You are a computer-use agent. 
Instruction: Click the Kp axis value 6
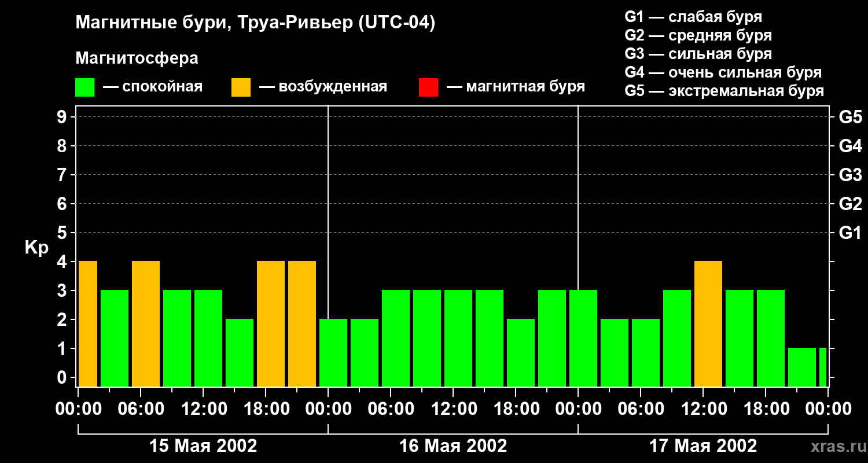click(x=63, y=204)
